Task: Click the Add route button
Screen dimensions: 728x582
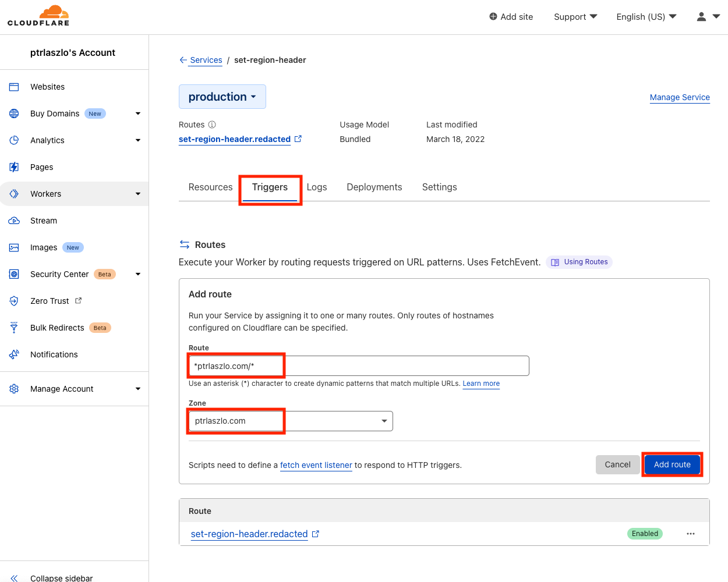Action: (672, 464)
